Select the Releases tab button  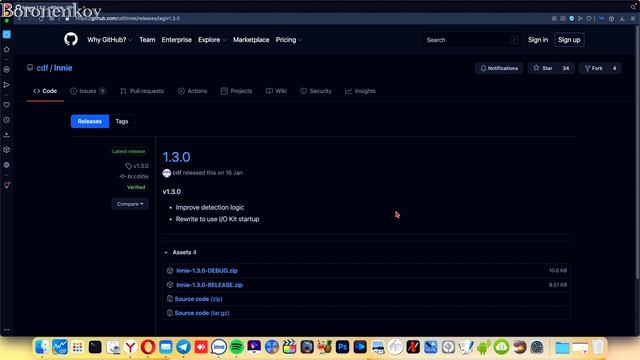(90, 121)
